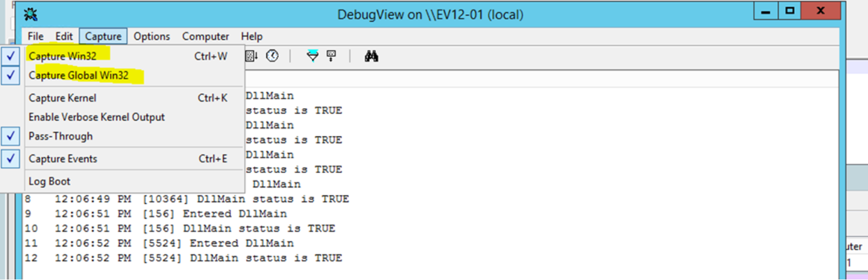Open the Edit menu
The height and width of the screenshot is (280, 868).
[x=64, y=36]
